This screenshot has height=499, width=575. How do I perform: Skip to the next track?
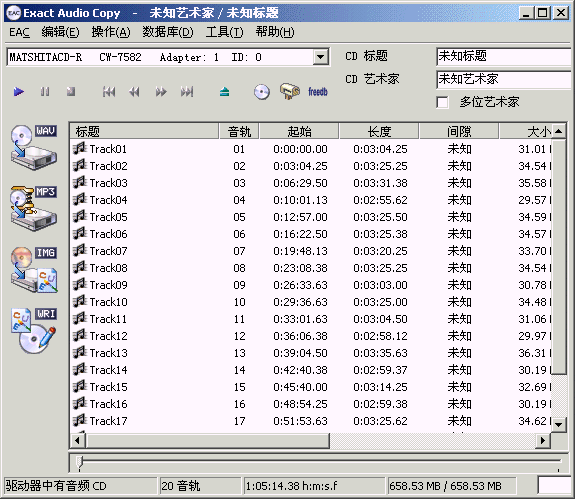187,92
